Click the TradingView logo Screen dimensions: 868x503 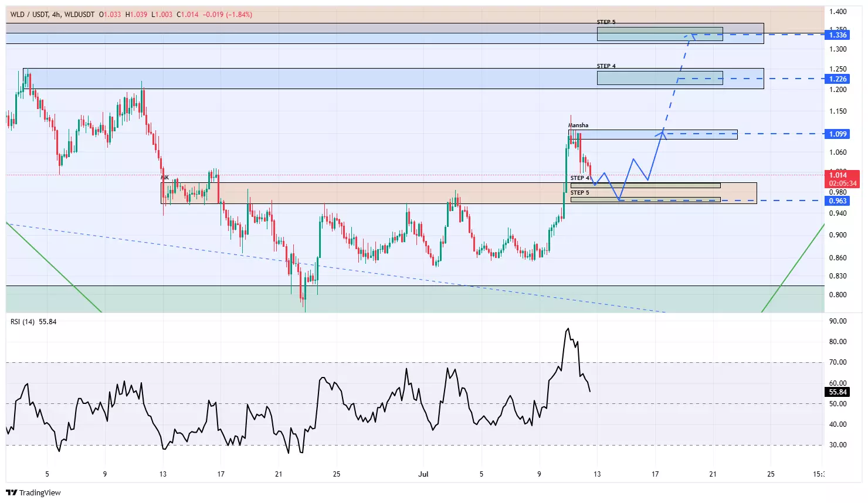pyautogui.click(x=33, y=492)
